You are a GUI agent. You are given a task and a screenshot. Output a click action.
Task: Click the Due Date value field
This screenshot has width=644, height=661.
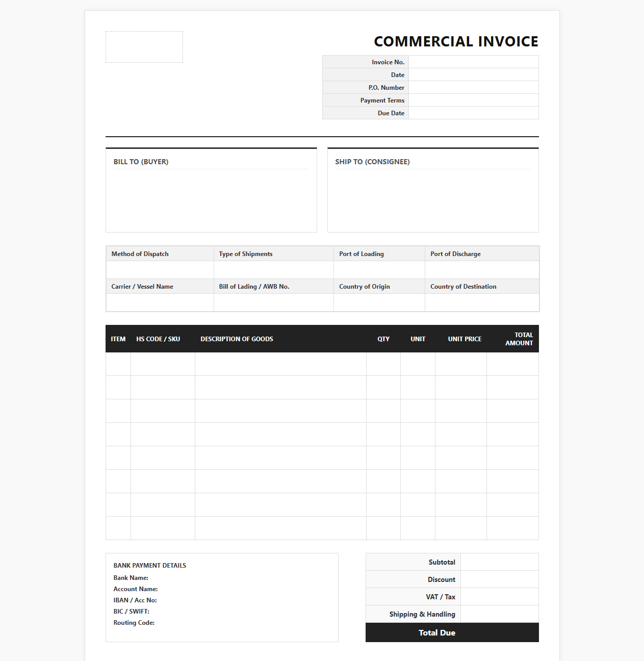[x=474, y=113]
